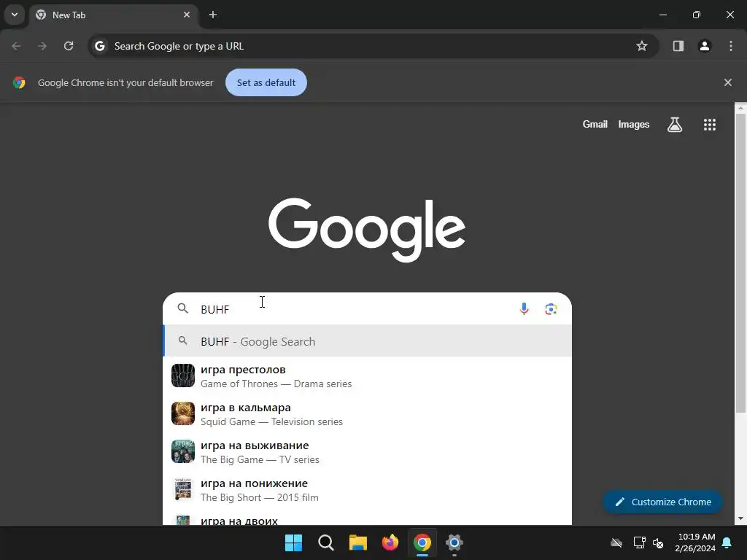Viewport: 747px width, 560px height.
Task: Click the network tray icon
Action: point(639,542)
